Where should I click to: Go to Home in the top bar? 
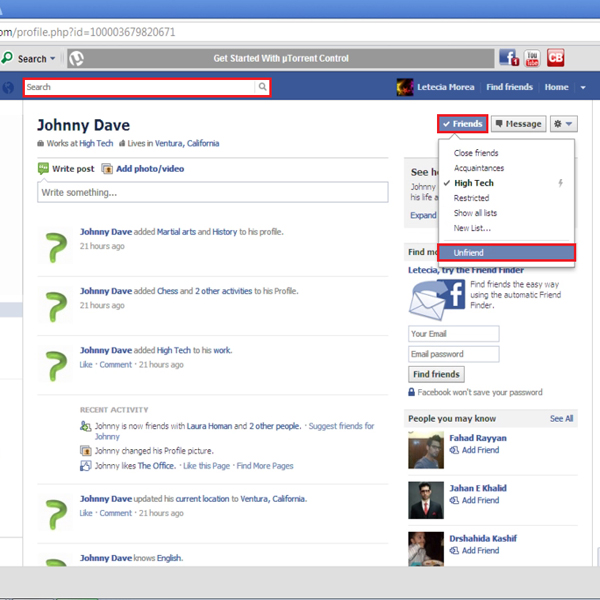click(x=556, y=87)
